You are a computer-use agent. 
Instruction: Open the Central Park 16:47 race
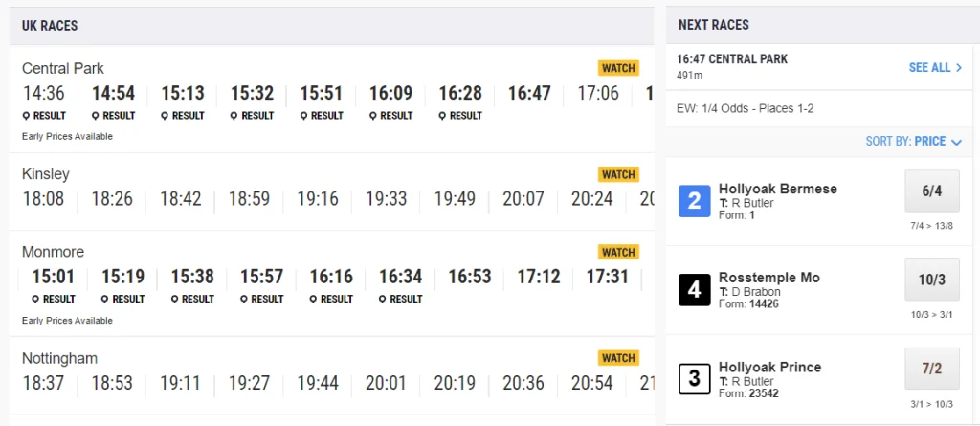(529, 94)
